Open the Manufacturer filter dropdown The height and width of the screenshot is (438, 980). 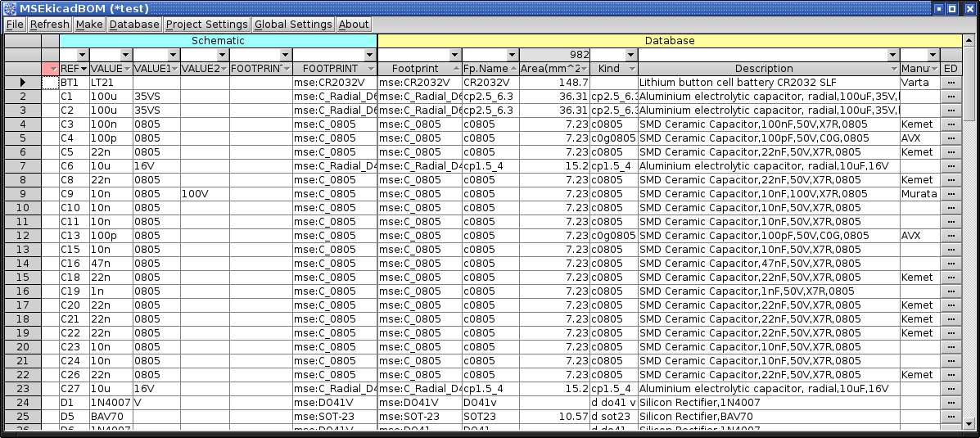(x=933, y=55)
